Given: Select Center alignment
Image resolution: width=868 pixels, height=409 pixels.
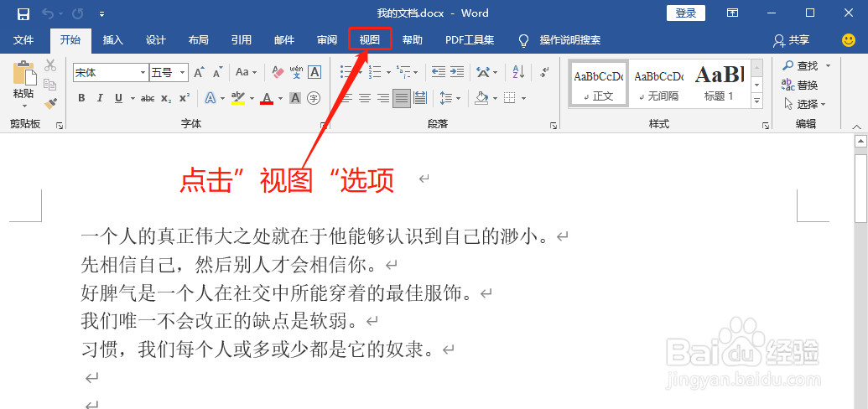Looking at the screenshot, I should click(364, 98).
